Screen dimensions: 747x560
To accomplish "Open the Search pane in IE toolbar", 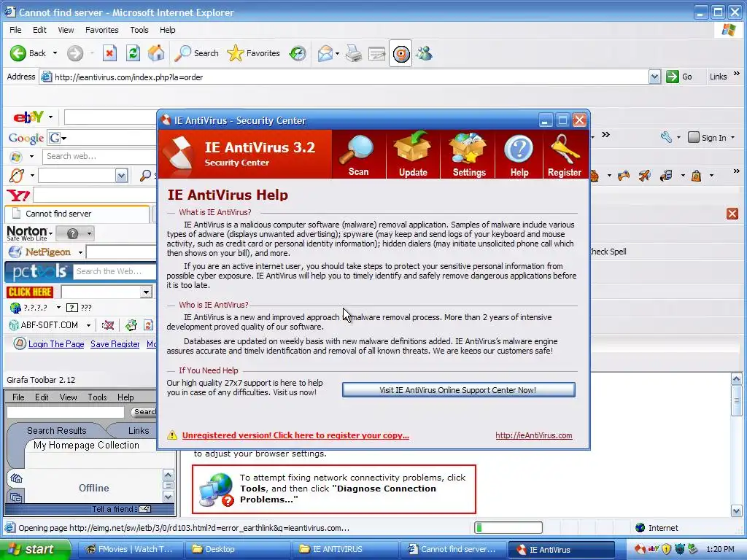I will (x=196, y=53).
